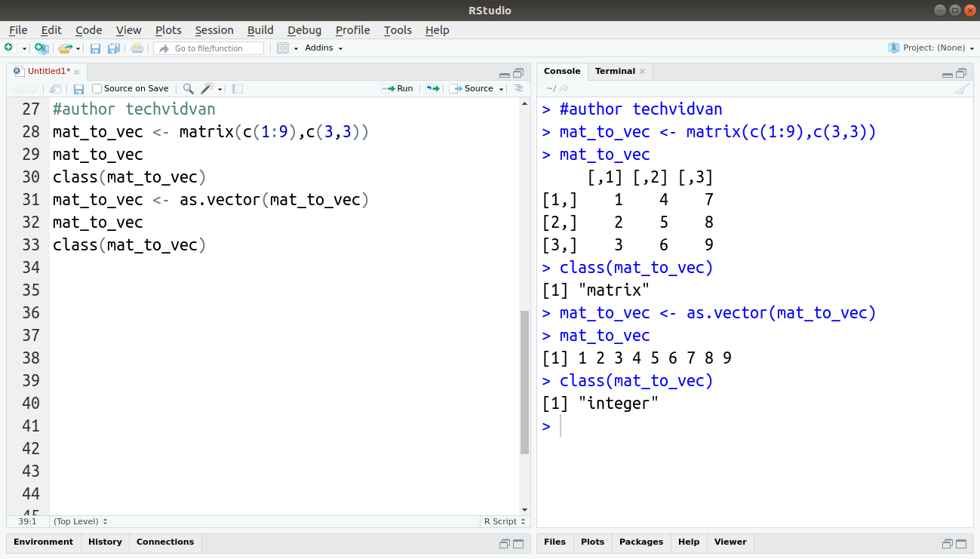Screen dimensions: 980x559
Task: Focus the Go to file/function field
Action: pyautogui.click(x=209, y=48)
